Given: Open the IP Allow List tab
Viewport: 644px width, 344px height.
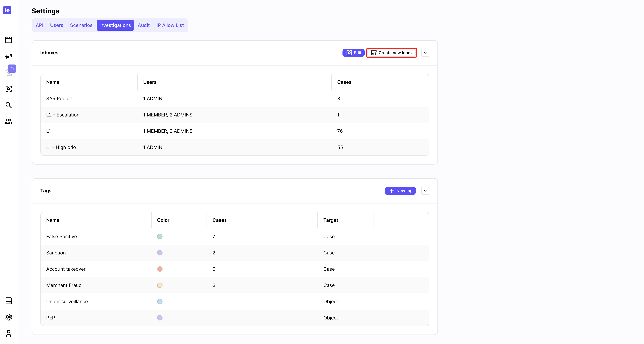Looking at the screenshot, I should [x=170, y=25].
